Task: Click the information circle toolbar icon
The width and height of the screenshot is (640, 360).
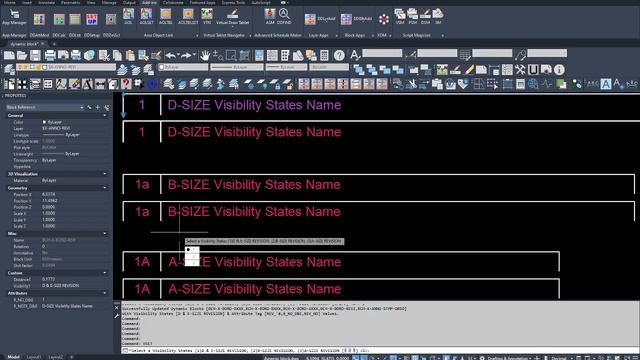Action: pyautogui.click(x=559, y=70)
